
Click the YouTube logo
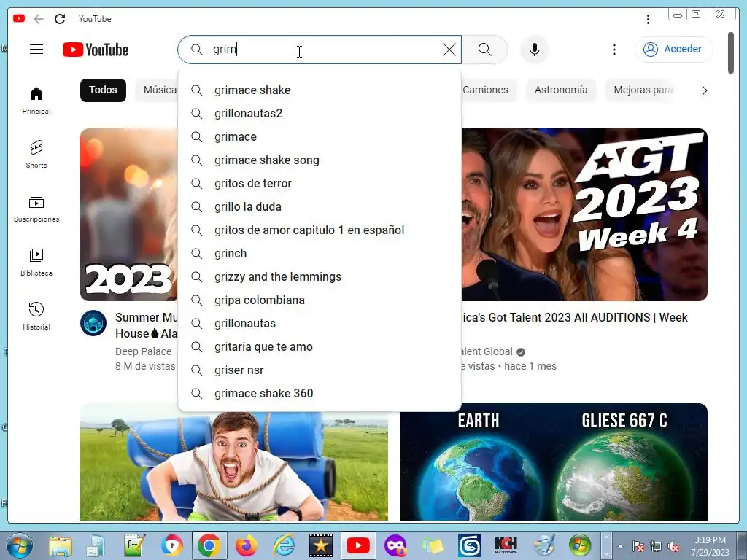point(96,50)
